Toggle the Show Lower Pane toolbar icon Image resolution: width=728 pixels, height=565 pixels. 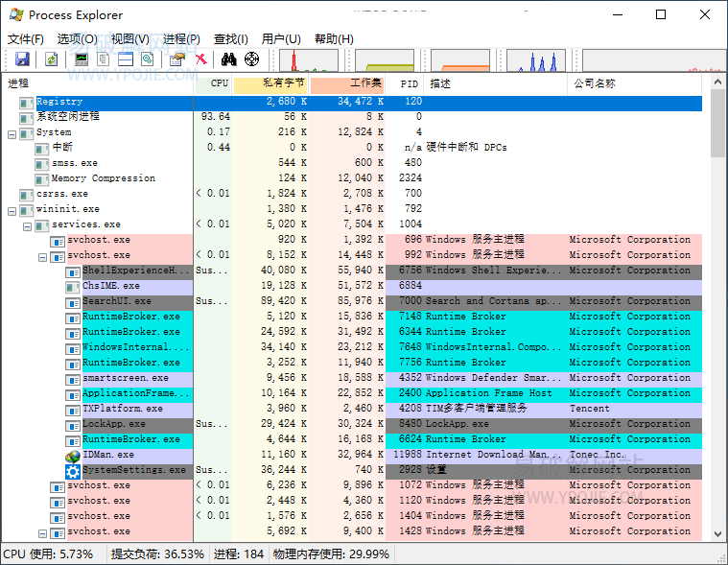(x=126, y=59)
